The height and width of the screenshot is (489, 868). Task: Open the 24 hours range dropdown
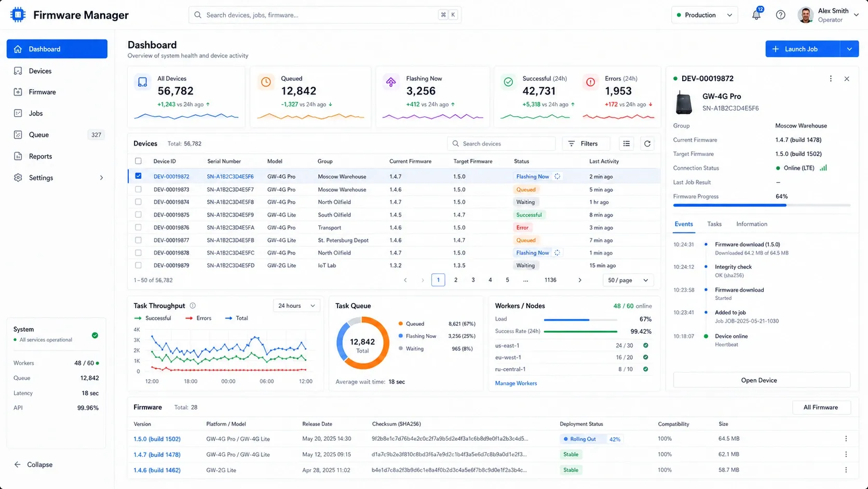click(296, 306)
